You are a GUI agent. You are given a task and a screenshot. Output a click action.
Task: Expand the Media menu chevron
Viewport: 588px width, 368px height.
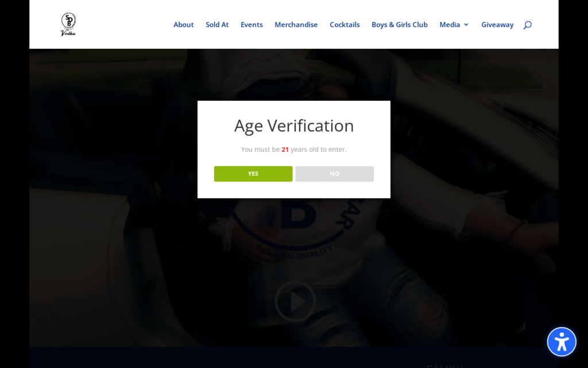[x=466, y=25]
